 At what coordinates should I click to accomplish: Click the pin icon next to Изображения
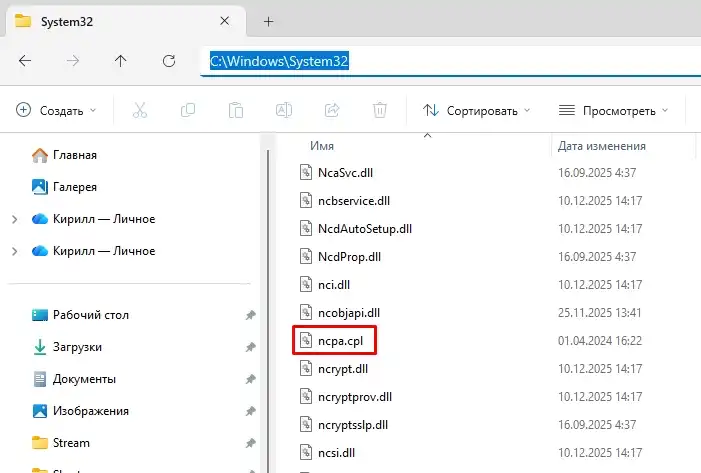[x=250, y=411]
